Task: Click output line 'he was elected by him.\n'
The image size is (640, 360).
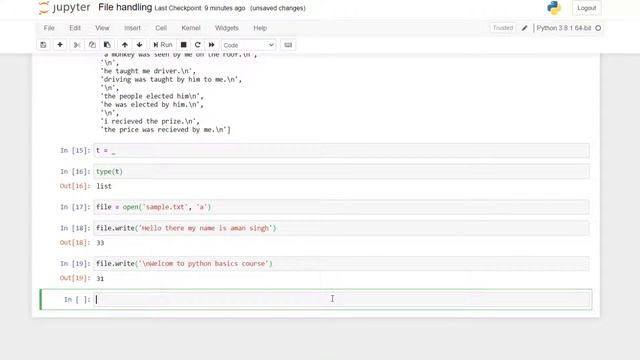Action: point(152,104)
